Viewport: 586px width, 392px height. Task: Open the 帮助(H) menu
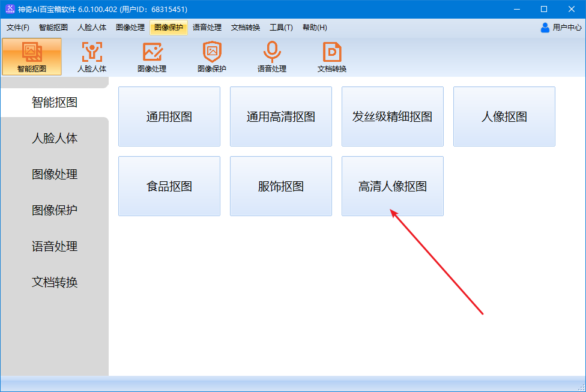pyautogui.click(x=315, y=28)
